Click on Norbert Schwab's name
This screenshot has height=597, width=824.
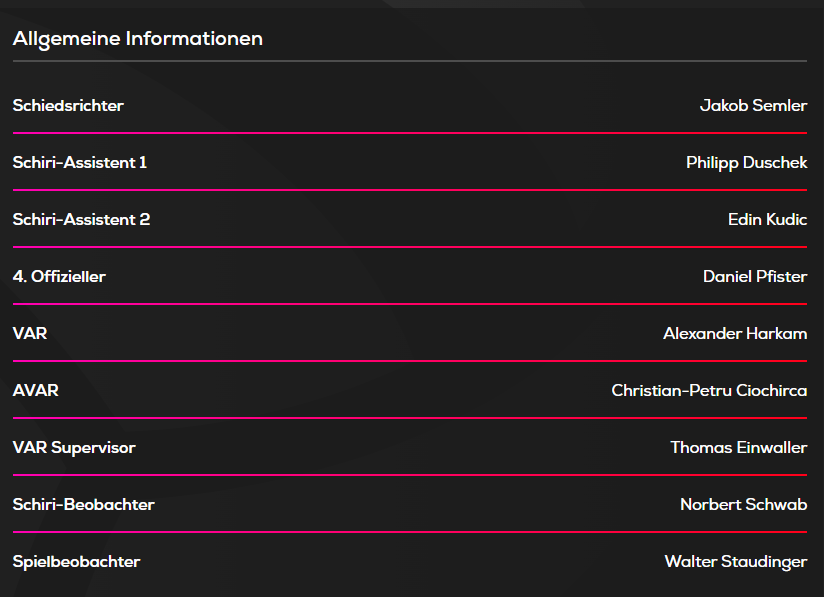743,504
